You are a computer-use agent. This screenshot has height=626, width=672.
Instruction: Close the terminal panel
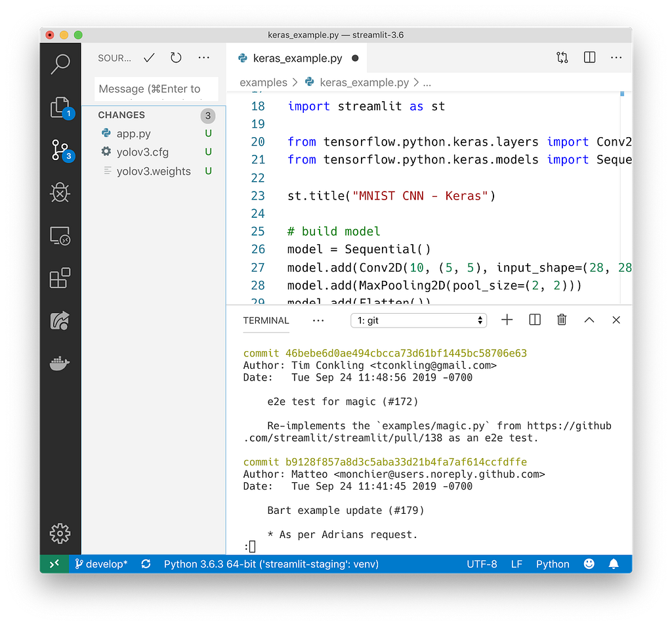(x=616, y=320)
